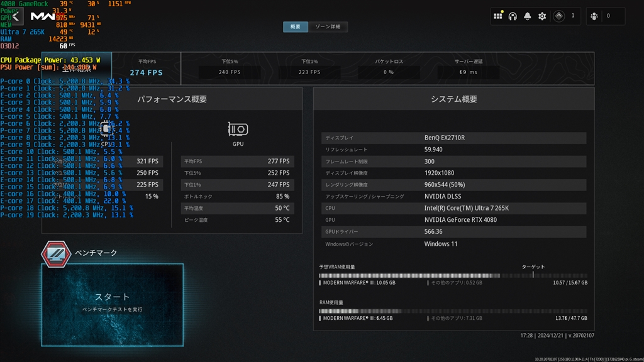Start the benchmark with スタート tile
Viewport: 644px width, 362px height.
112,305
